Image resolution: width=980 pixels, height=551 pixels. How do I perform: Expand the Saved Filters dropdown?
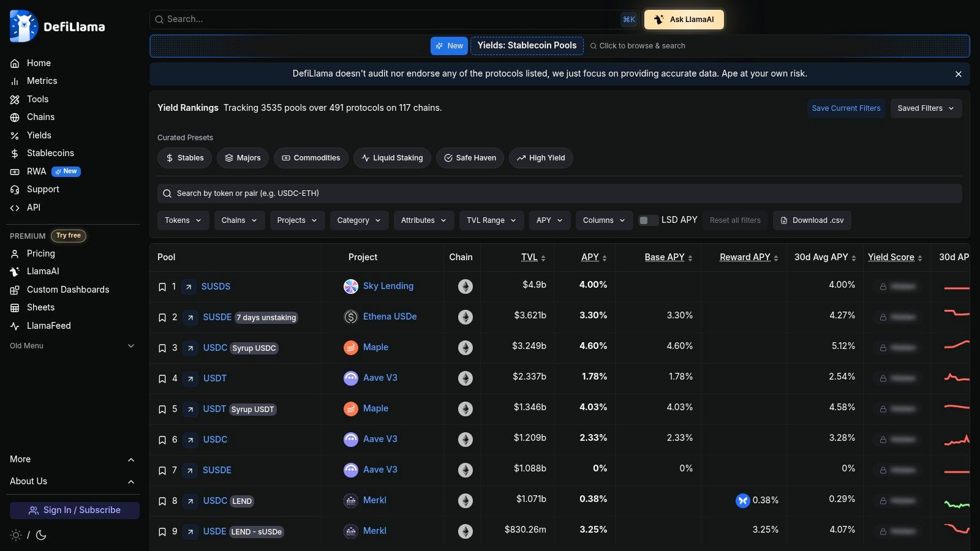coord(925,108)
